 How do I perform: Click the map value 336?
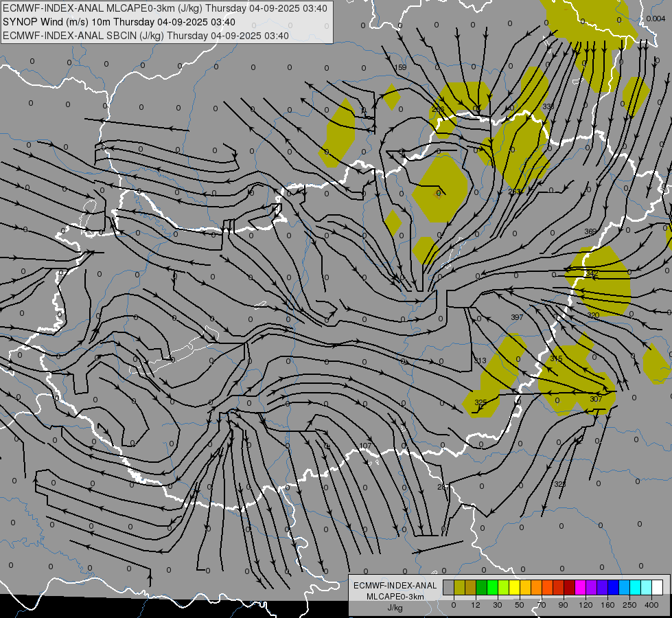pos(548,106)
